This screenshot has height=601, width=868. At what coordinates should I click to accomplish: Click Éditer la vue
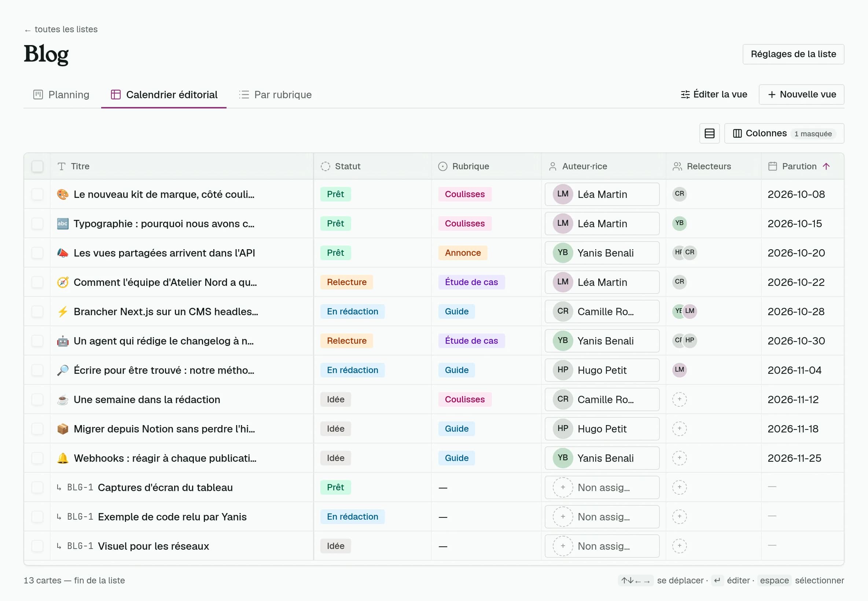(714, 95)
